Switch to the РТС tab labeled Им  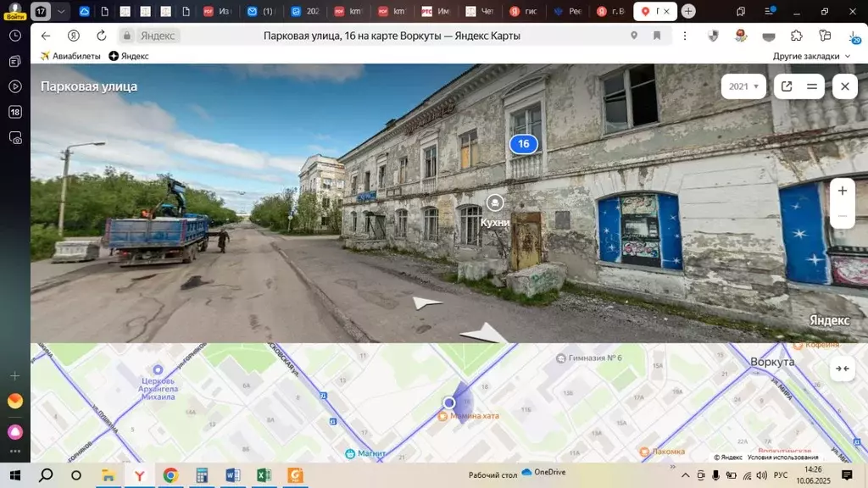pyautogui.click(x=436, y=11)
